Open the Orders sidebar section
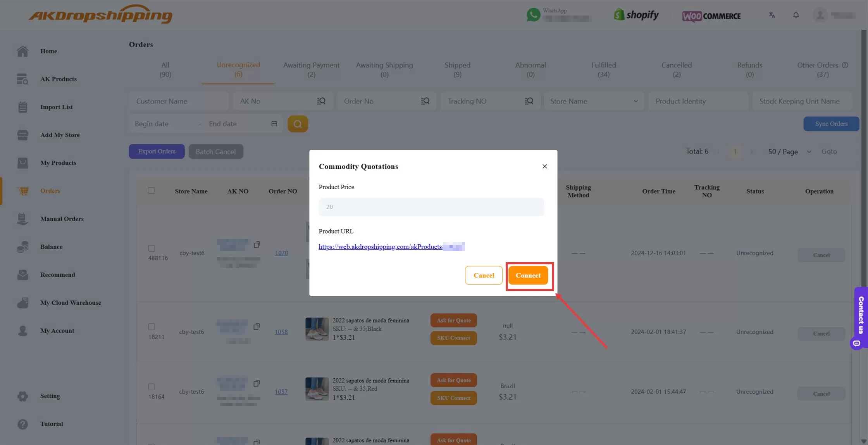Viewport: 868px width, 445px height. click(50, 191)
